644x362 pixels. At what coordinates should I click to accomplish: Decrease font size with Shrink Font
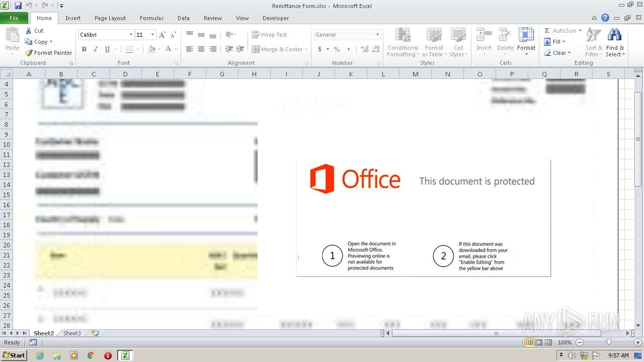coord(173,35)
